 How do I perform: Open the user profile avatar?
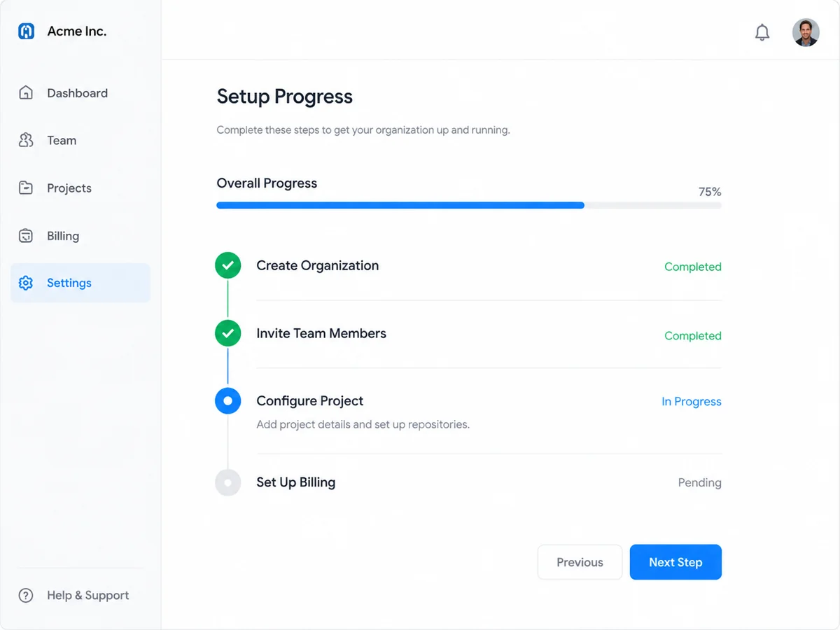806,32
